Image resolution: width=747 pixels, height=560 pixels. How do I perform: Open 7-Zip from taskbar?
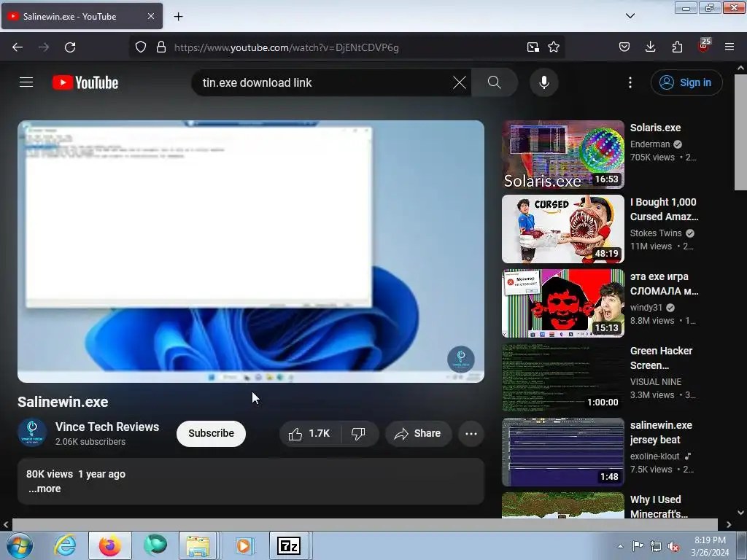[289, 545]
